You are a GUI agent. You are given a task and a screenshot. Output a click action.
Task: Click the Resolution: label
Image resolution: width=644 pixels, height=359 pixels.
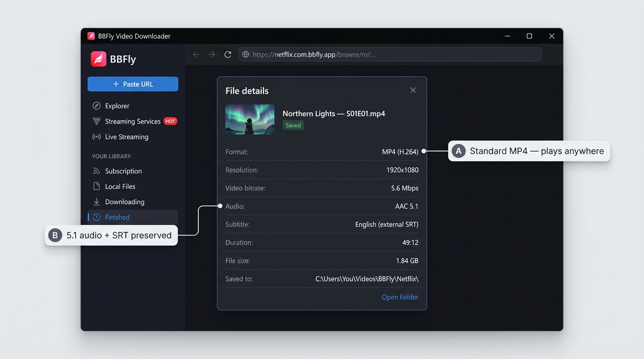click(242, 170)
